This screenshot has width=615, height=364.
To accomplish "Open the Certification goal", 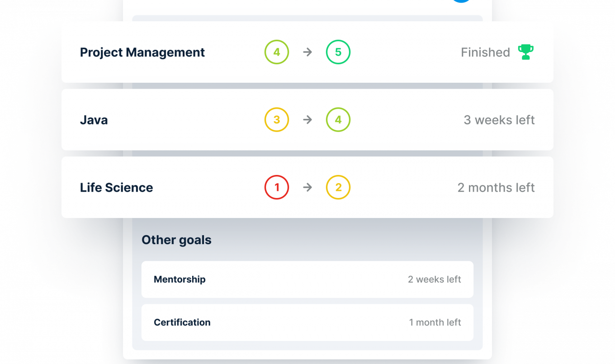I will click(182, 322).
